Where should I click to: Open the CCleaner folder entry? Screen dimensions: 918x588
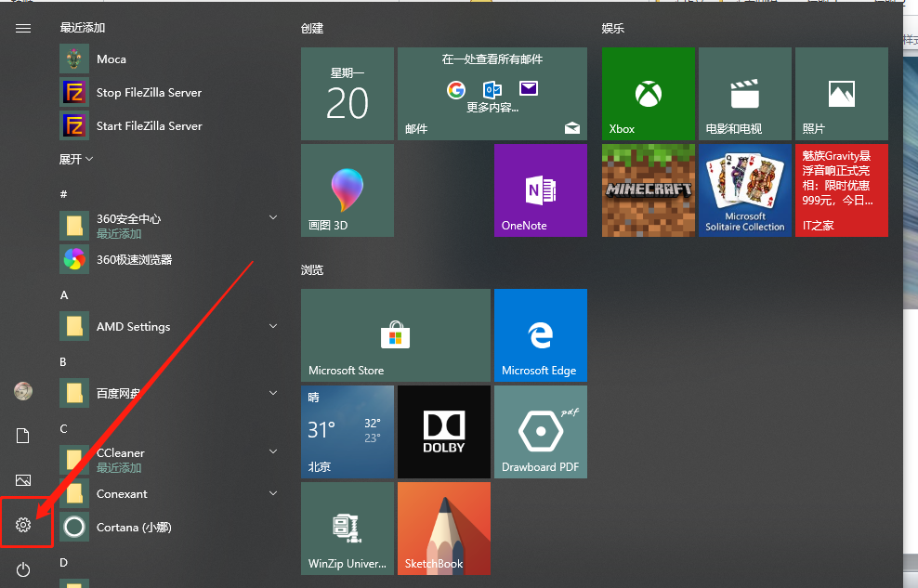169,460
